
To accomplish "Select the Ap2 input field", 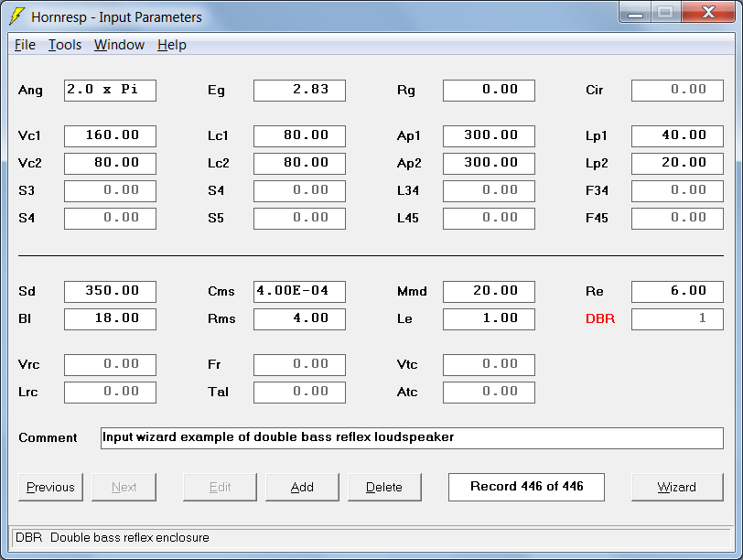I will pos(489,164).
